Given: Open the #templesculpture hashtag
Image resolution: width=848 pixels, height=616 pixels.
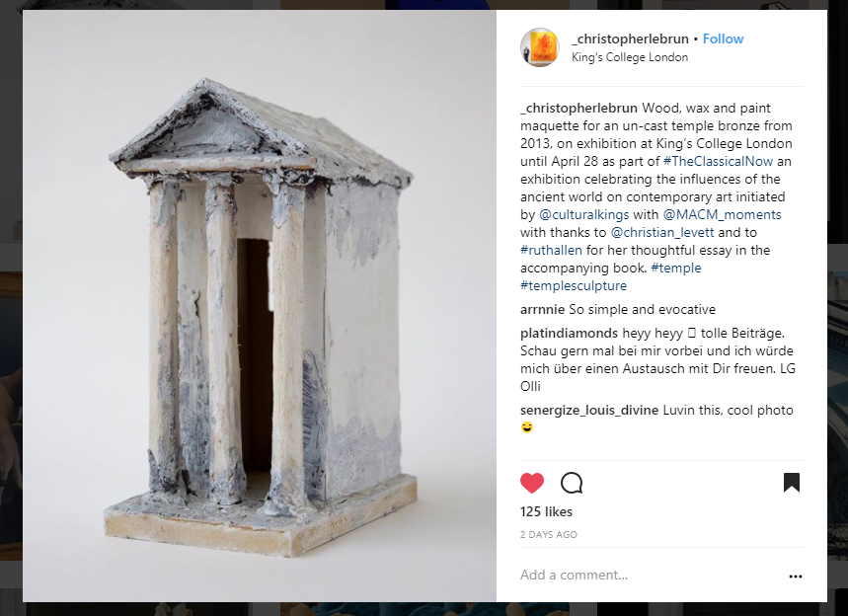Looking at the screenshot, I should (x=574, y=285).
